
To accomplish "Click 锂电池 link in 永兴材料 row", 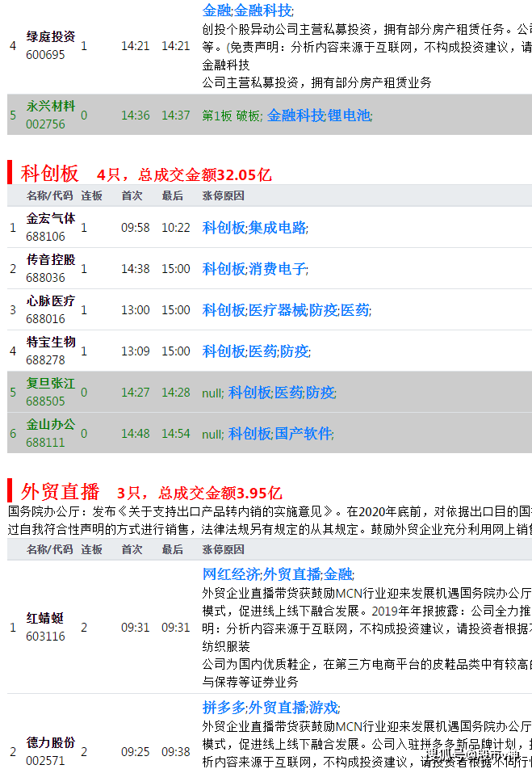I will coord(349,116).
